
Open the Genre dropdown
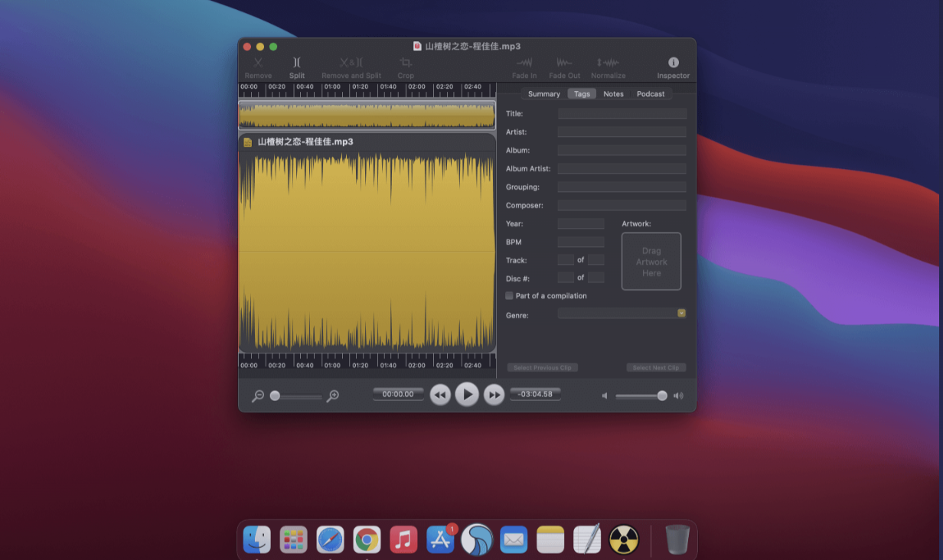681,313
